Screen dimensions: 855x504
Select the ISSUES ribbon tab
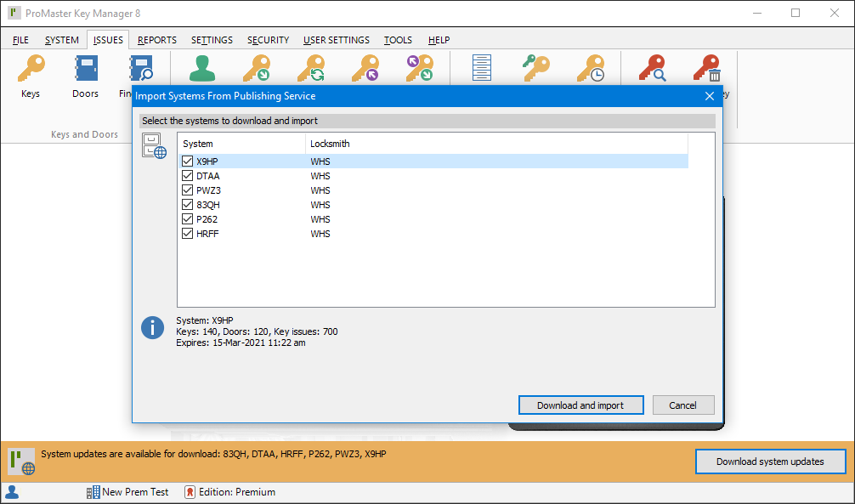pos(108,40)
